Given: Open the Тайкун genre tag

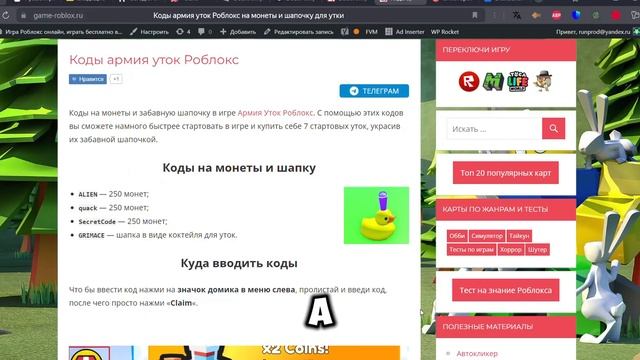Looking at the screenshot, I should [519, 236].
